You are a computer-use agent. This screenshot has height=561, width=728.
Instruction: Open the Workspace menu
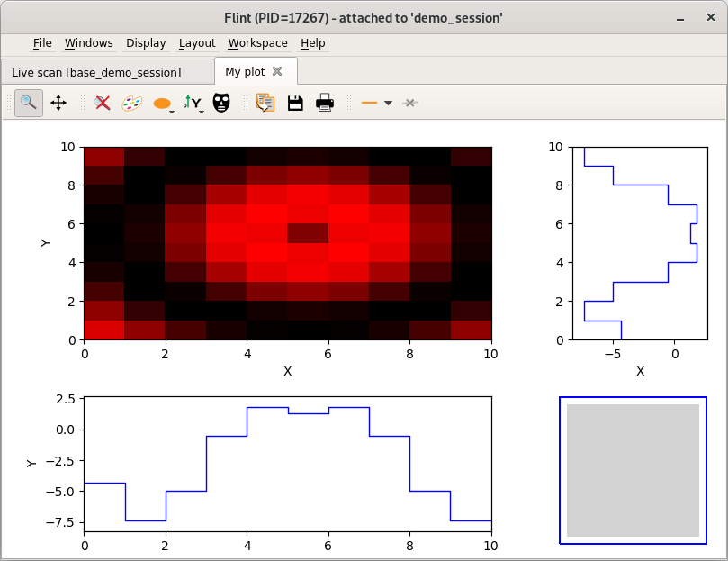pos(257,42)
